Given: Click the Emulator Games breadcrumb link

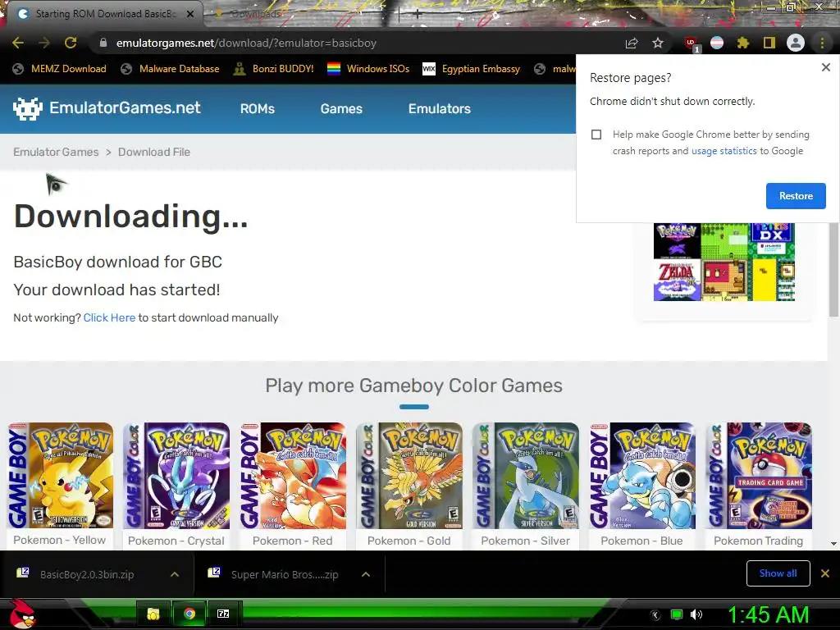Looking at the screenshot, I should [56, 152].
